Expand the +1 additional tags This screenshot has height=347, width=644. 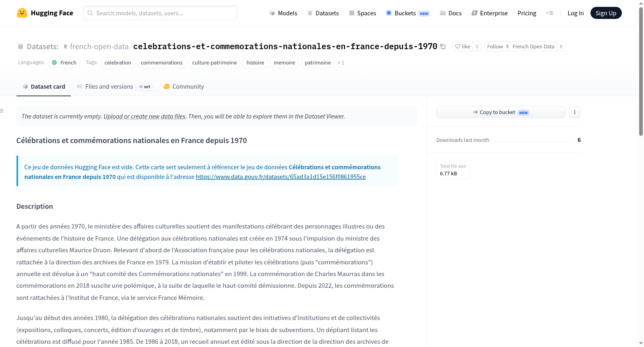click(341, 62)
